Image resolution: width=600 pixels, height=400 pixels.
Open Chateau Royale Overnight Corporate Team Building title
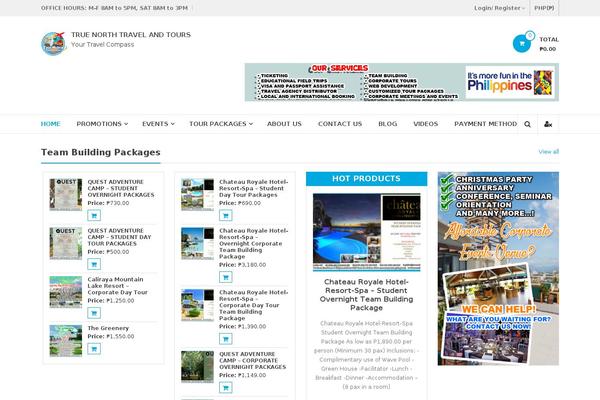tap(253, 243)
